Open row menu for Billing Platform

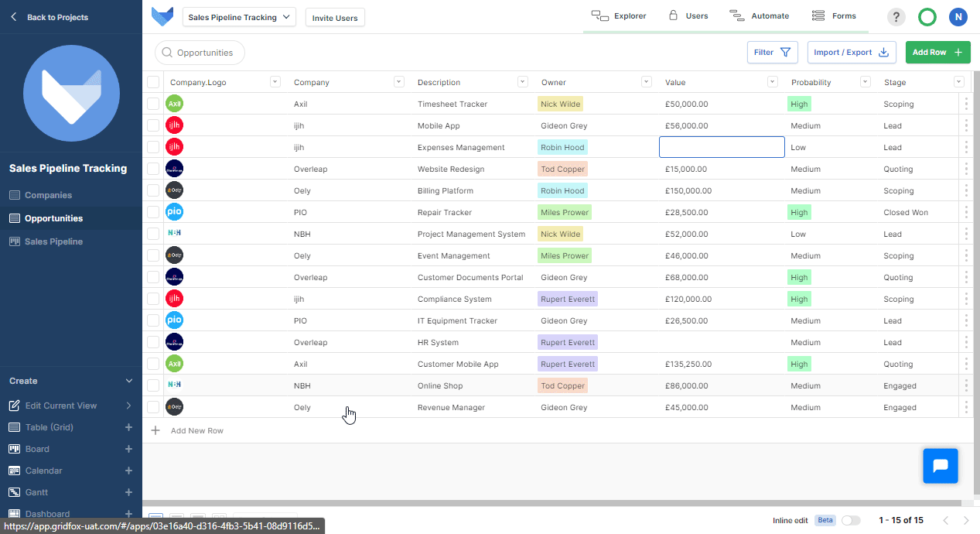point(966,190)
